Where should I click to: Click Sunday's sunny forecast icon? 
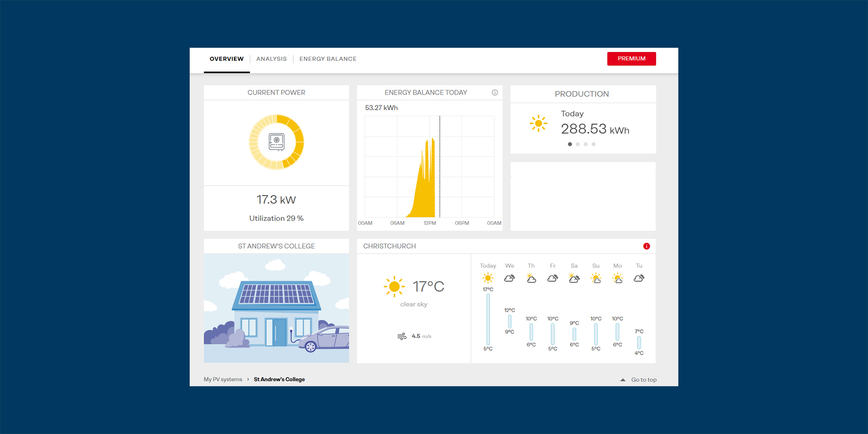pyautogui.click(x=596, y=278)
